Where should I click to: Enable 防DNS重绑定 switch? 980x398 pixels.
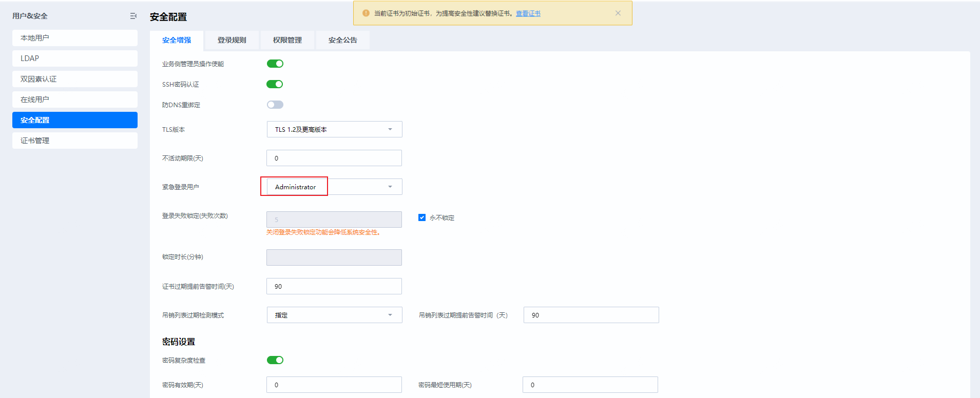pos(275,105)
